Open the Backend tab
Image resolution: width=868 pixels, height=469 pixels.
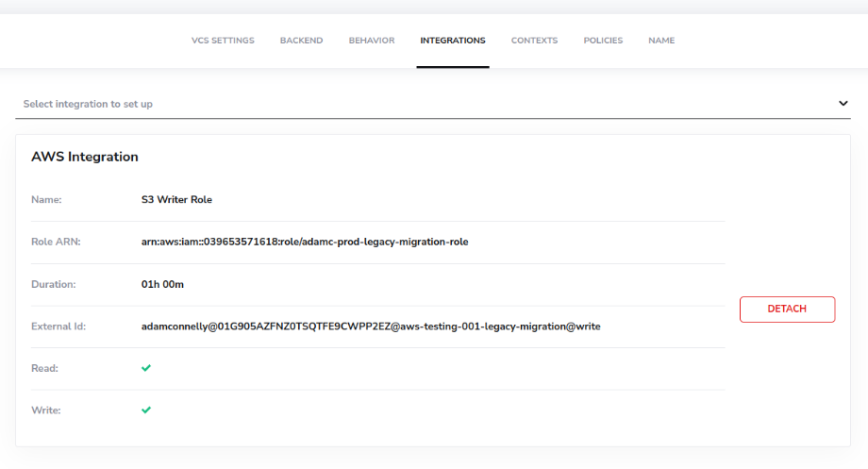pos(301,41)
